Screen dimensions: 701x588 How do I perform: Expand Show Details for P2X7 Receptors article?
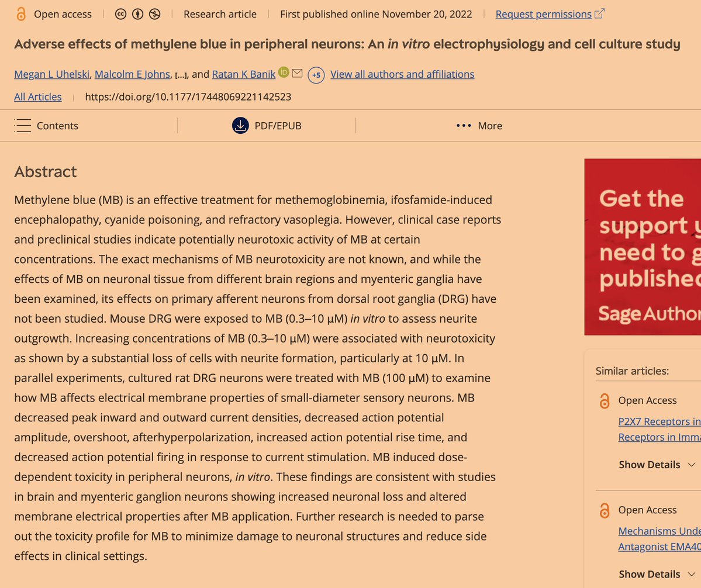[x=657, y=465]
